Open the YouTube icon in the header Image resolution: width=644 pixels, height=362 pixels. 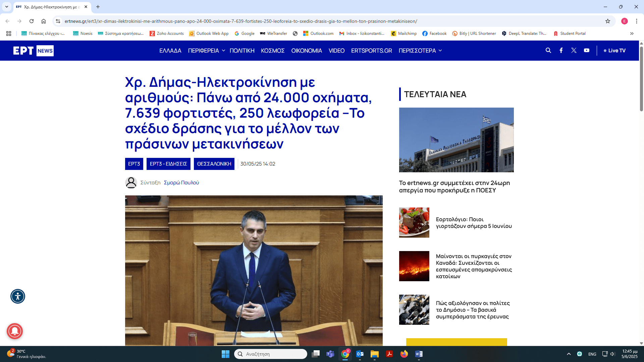[x=587, y=50]
